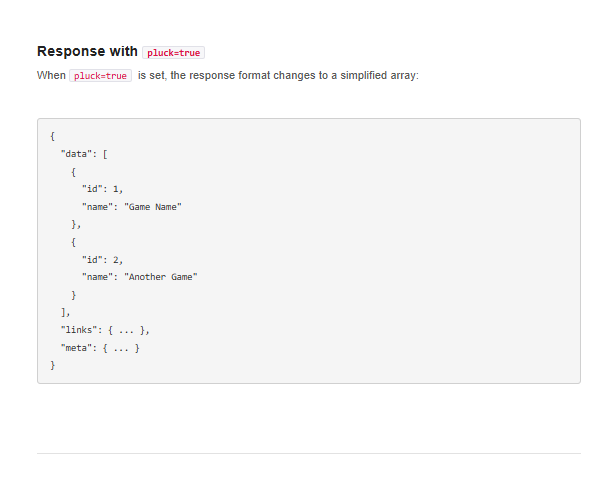Click the "meta" key in the JSON
Viewport: 615px width, 487px height.
(75, 348)
